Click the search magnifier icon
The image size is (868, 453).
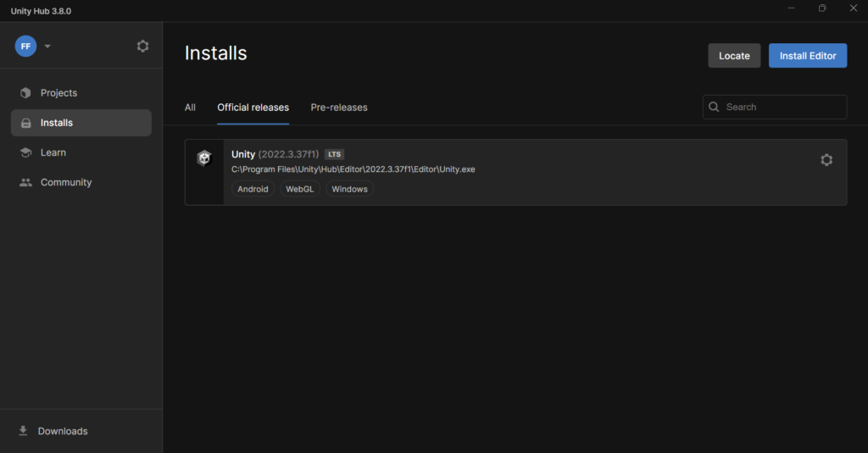(714, 107)
